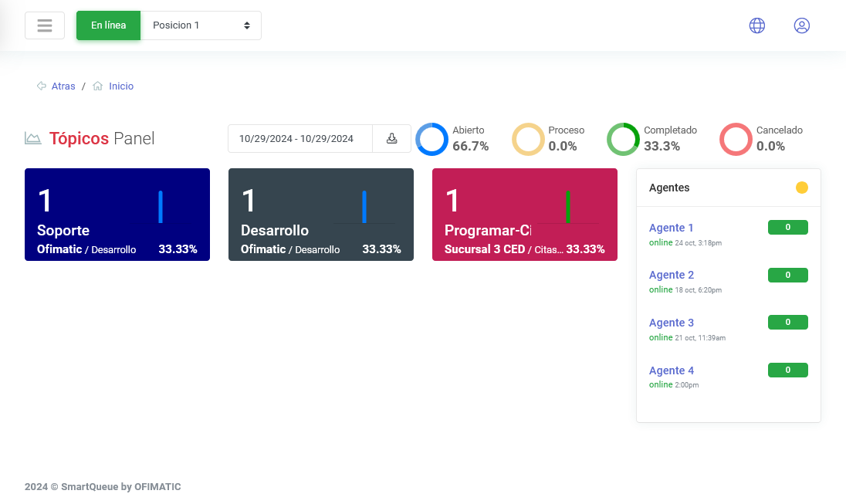
Task: Click the yellow status dot in Agentes
Action: (802, 188)
